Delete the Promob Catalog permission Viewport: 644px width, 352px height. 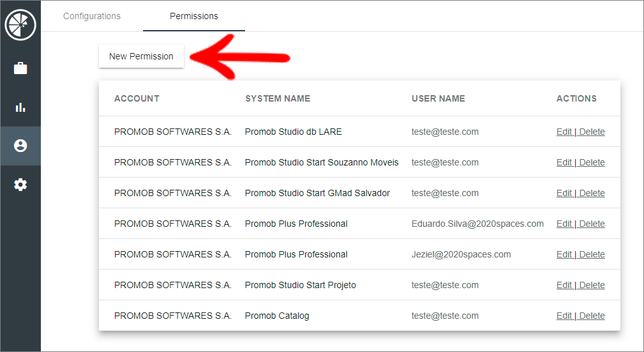(592, 316)
